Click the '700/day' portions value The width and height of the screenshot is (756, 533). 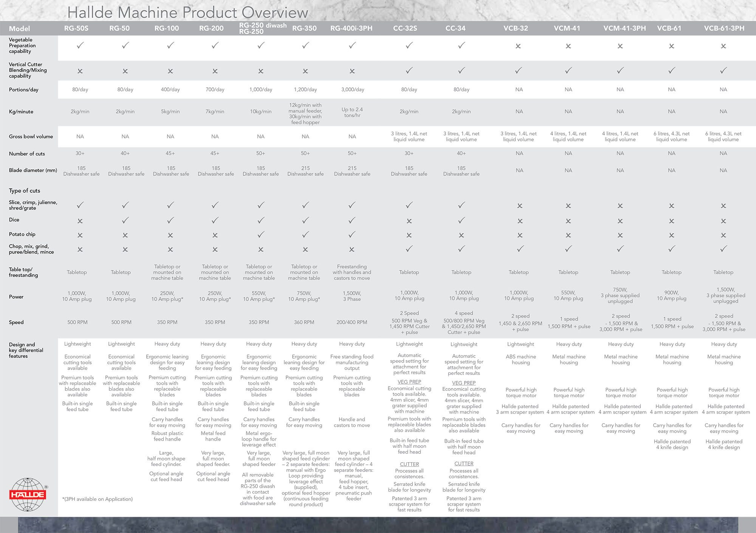215,90
